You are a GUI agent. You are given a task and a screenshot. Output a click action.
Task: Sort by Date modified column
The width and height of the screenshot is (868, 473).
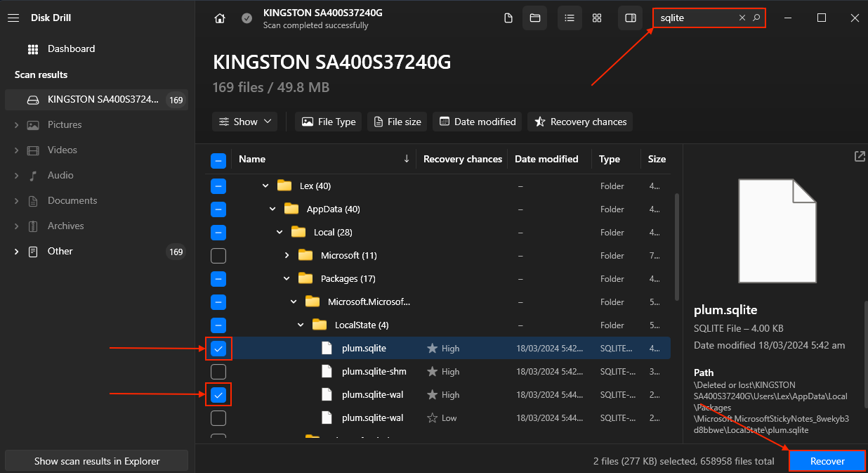coord(546,159)
